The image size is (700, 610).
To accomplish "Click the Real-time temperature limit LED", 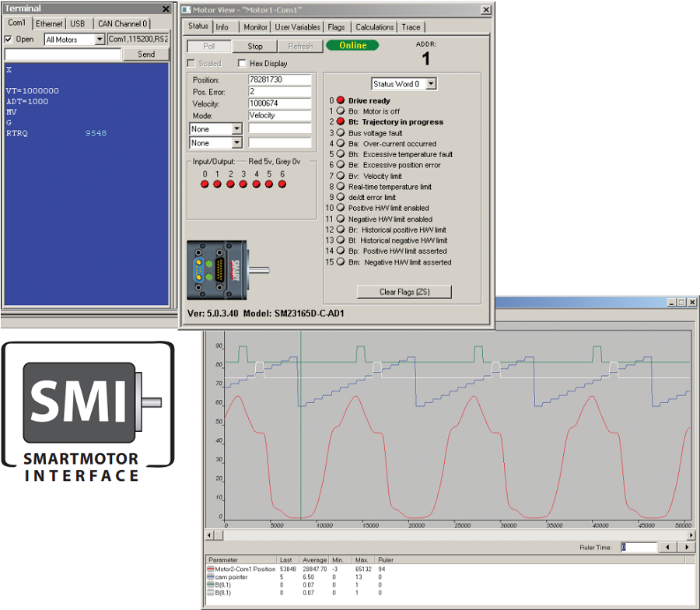I will pos(341,186).
